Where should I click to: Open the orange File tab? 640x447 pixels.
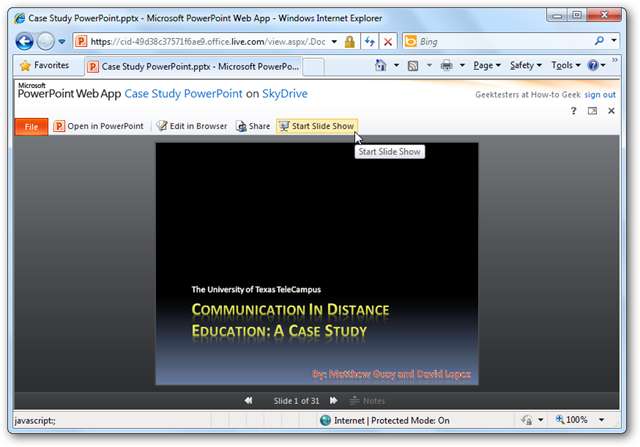(31, 126)
